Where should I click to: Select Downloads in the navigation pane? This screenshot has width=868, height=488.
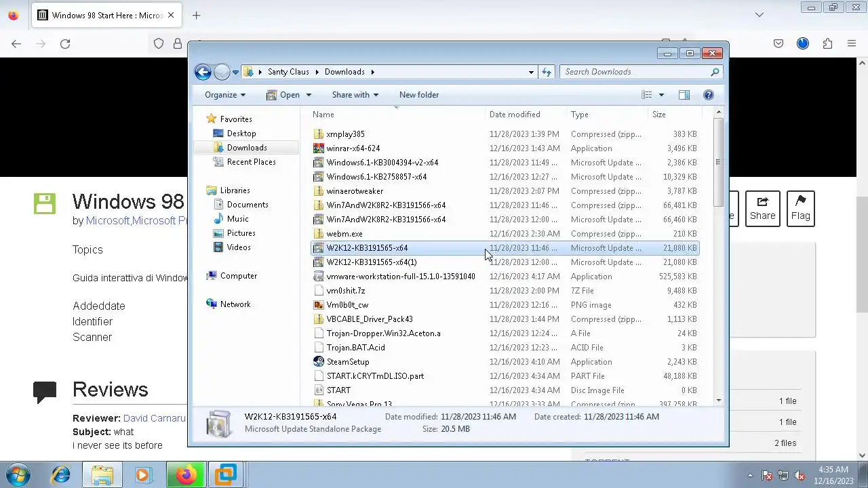(x=247, y=148)
